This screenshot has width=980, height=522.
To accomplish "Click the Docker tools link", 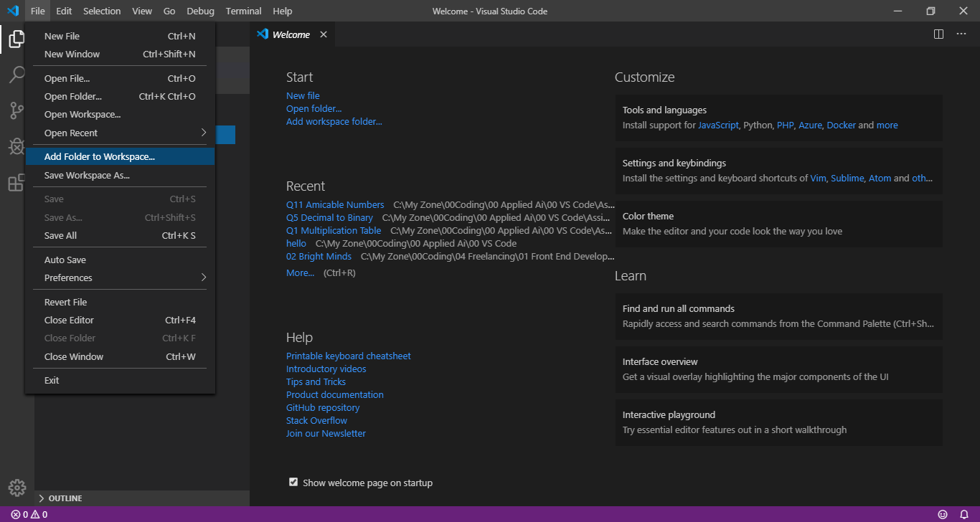I will coord(842,125).
